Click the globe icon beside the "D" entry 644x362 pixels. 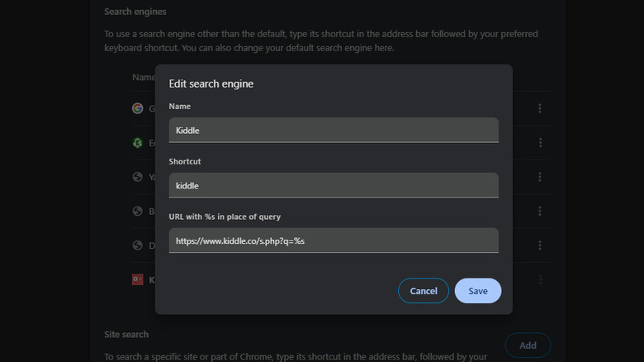point(138,245)
